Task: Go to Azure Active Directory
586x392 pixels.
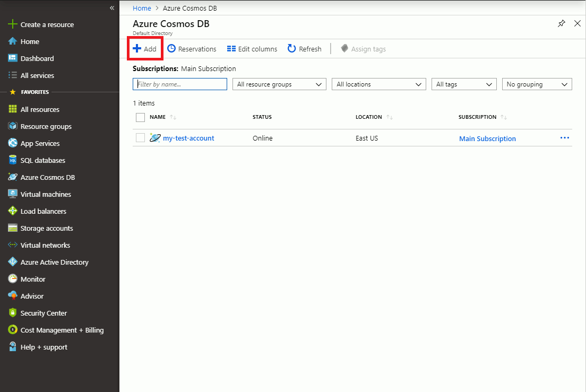Action: (x=54, y=262)
